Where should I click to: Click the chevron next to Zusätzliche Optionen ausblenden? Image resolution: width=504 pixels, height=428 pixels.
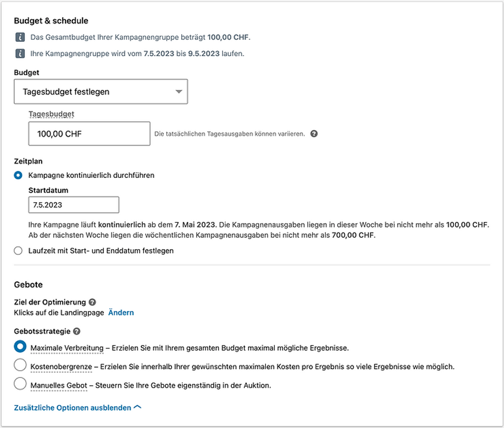tap(137, 407)
